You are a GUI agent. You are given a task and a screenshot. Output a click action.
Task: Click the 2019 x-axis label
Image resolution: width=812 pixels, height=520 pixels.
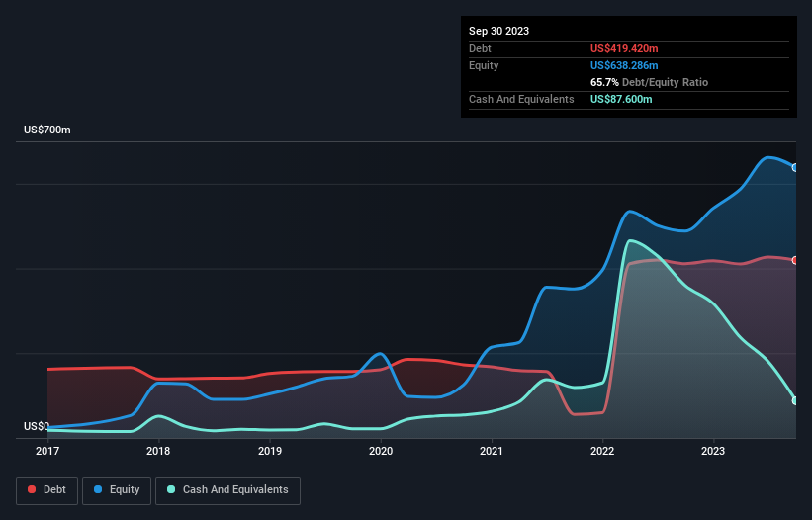[270, 451]
